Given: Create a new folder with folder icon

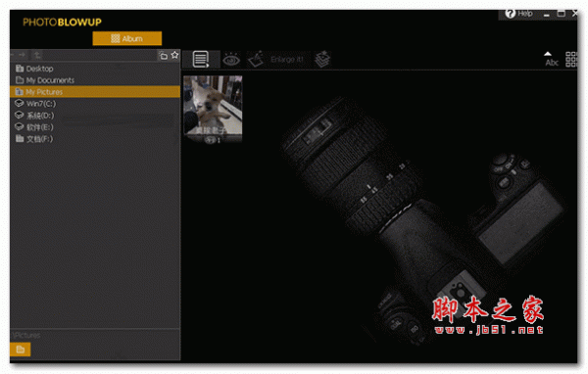Looking at the screenshot, I should [163, 56].
